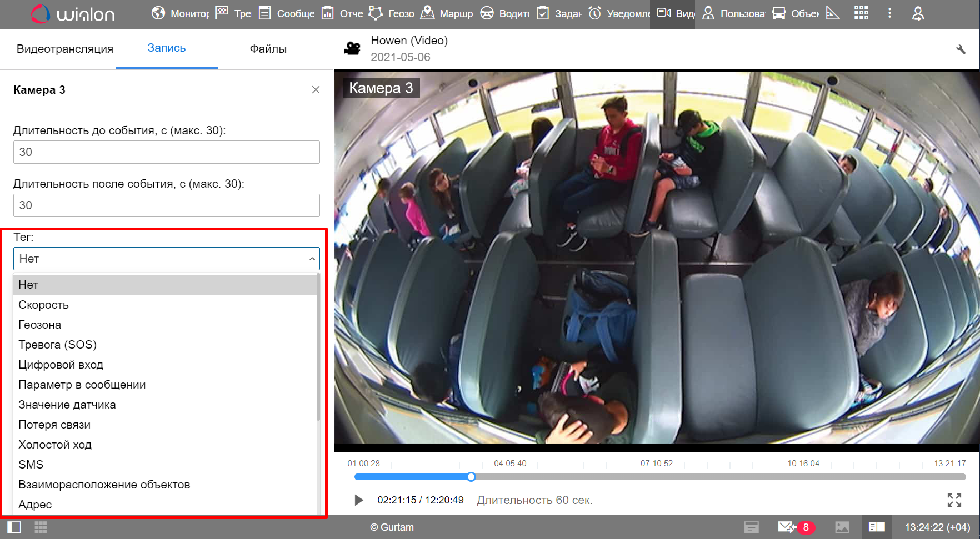Open the Файлы tab
This screenshot has height=539, width=980.
click(268, 49)
